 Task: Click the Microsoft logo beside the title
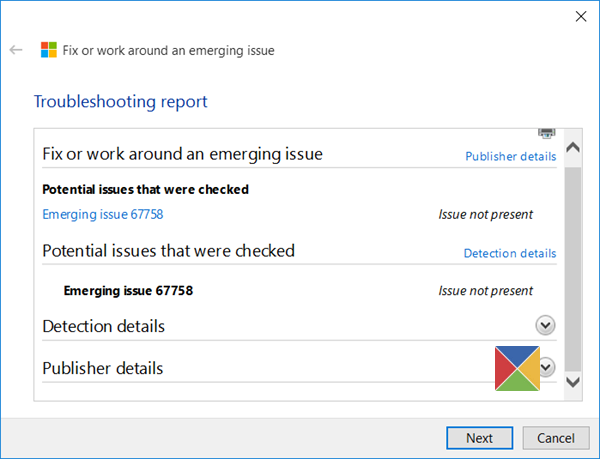[x=49, y=50]
